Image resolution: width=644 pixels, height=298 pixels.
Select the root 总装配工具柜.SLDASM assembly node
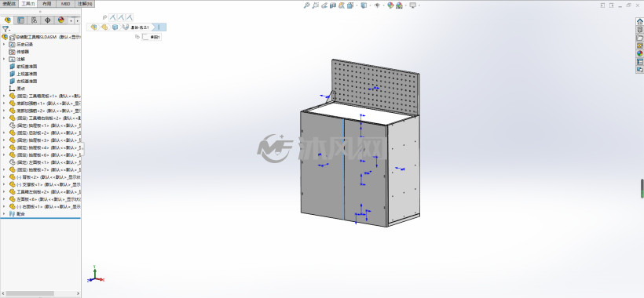[41, 37]
